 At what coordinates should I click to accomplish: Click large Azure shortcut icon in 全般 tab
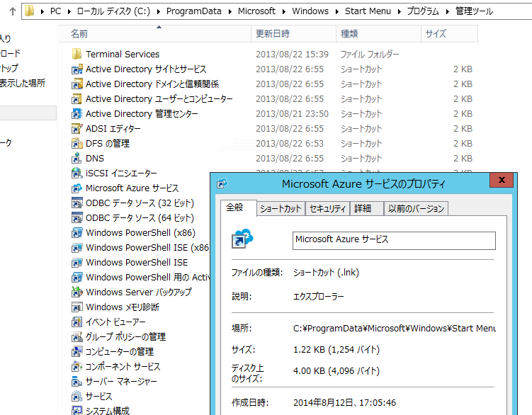(x=242, y=239)
